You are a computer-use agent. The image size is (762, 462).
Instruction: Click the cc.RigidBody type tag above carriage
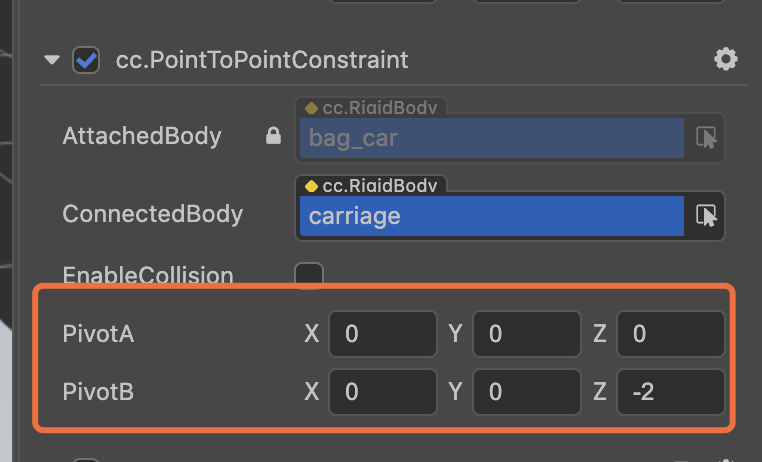(371, 185)
